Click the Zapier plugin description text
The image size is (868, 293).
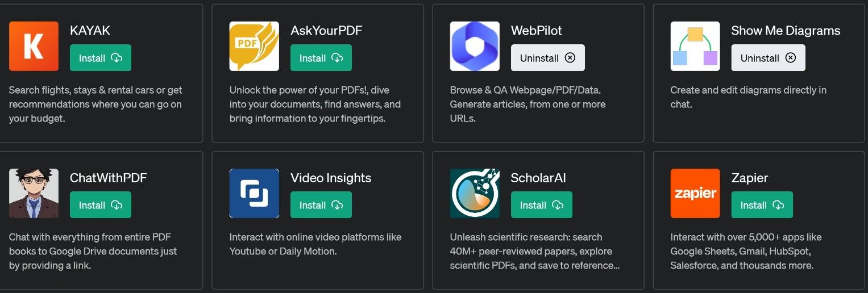(746, 251)
